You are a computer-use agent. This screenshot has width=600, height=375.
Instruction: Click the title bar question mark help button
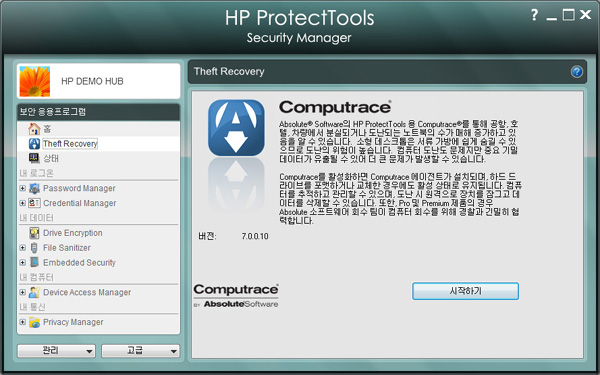[x=534, y=15]
